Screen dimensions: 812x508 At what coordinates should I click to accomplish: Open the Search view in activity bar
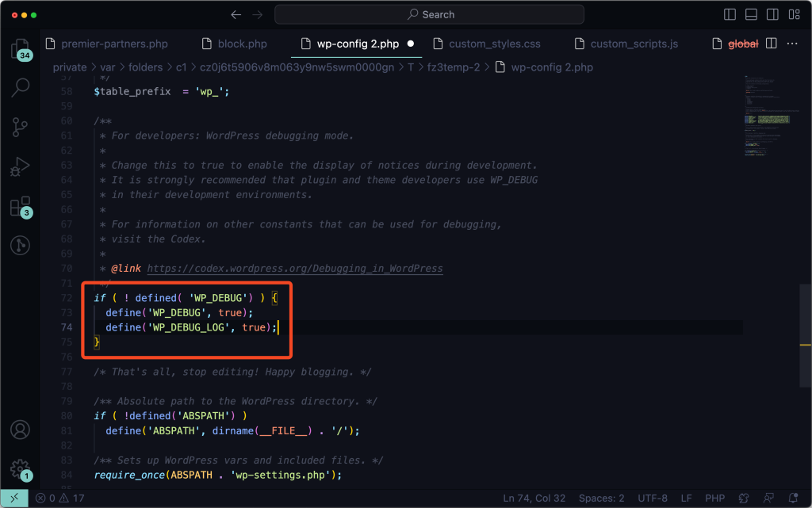(20, 88)
